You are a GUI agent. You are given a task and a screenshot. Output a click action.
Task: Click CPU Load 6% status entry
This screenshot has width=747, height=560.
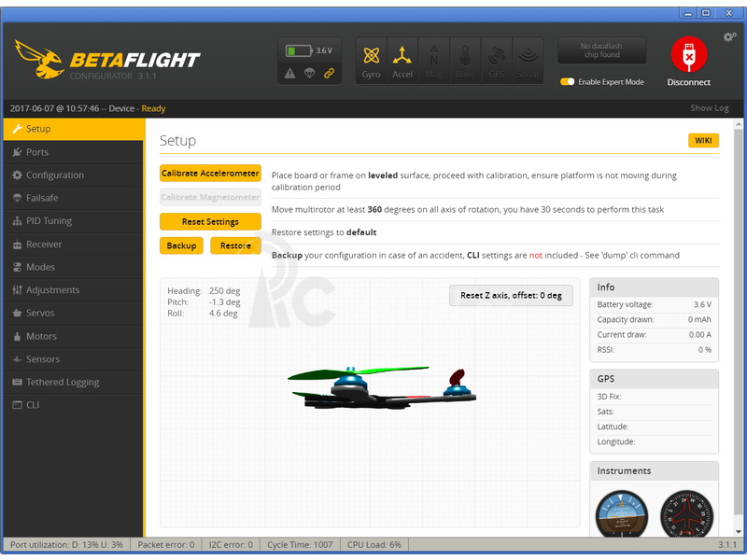[x=374, y=545]
